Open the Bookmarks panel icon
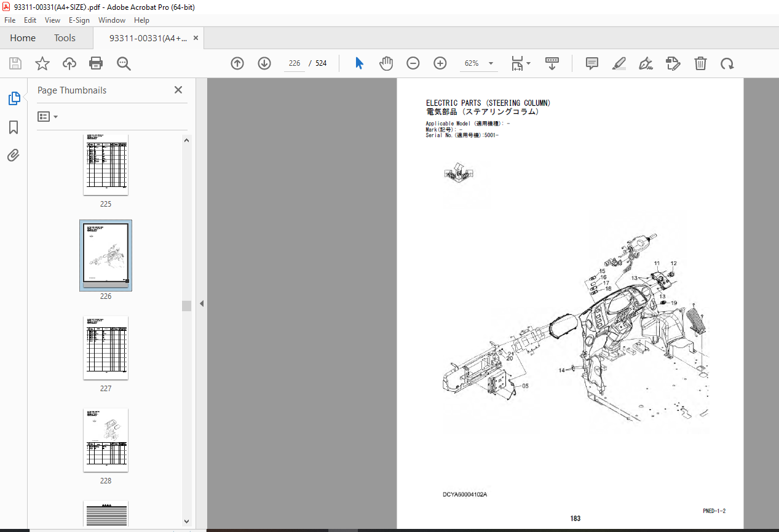 pos(14,127)
